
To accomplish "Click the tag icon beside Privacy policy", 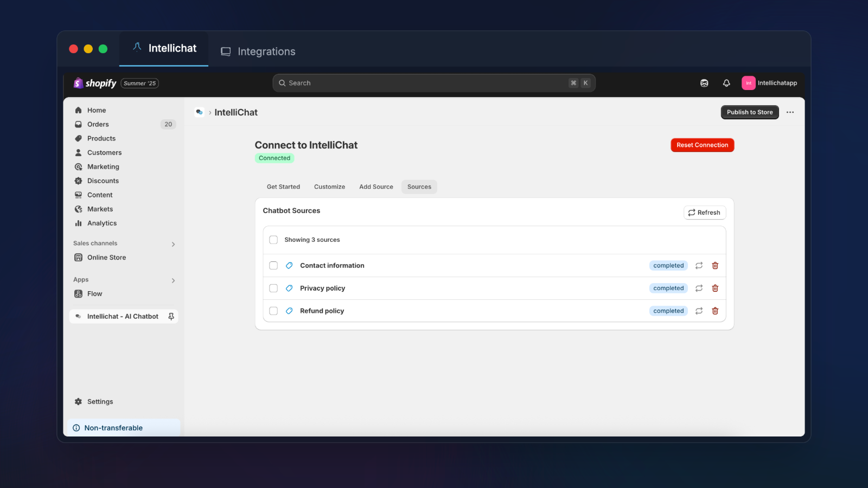I will click(x=289, y=288).
